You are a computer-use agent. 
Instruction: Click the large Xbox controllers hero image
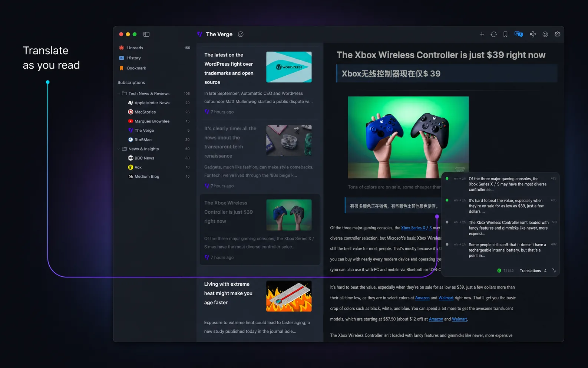[x=408, y=137]
